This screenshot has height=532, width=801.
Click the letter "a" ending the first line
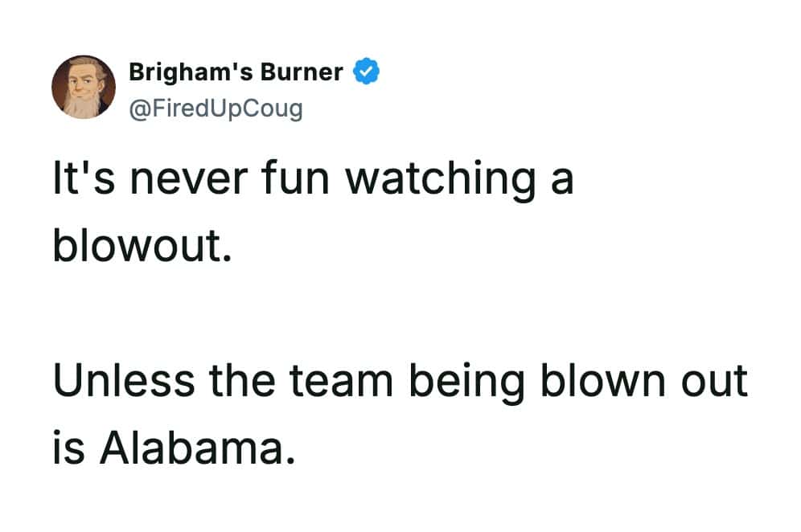(562, 180)
